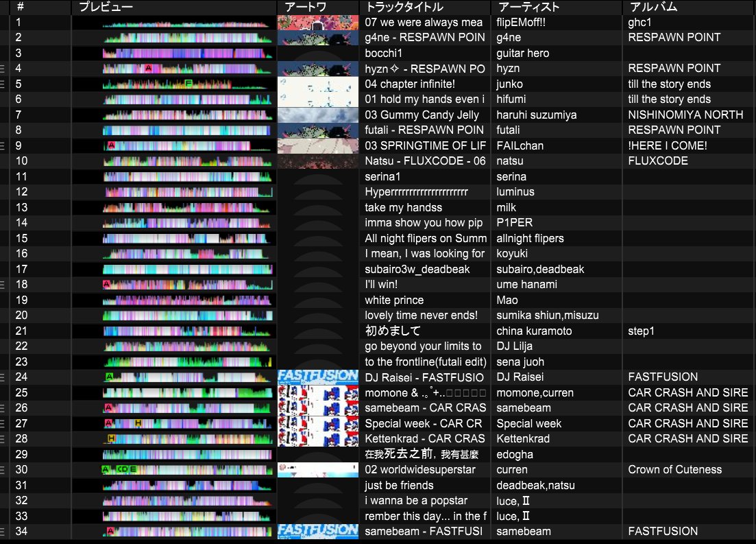Click the red A cue marker on track 4 waveform

coord(149,68)
